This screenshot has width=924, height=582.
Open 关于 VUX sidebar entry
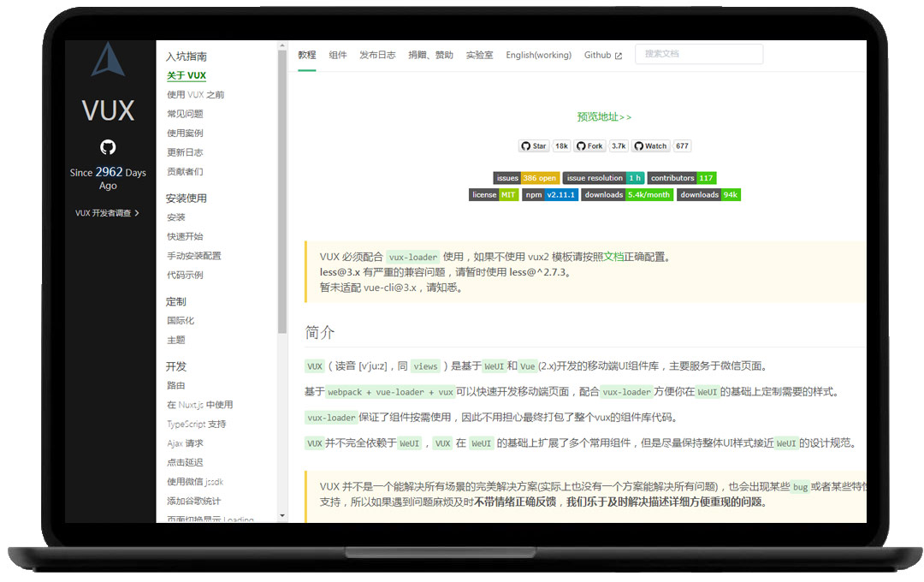tap(187, 75)
